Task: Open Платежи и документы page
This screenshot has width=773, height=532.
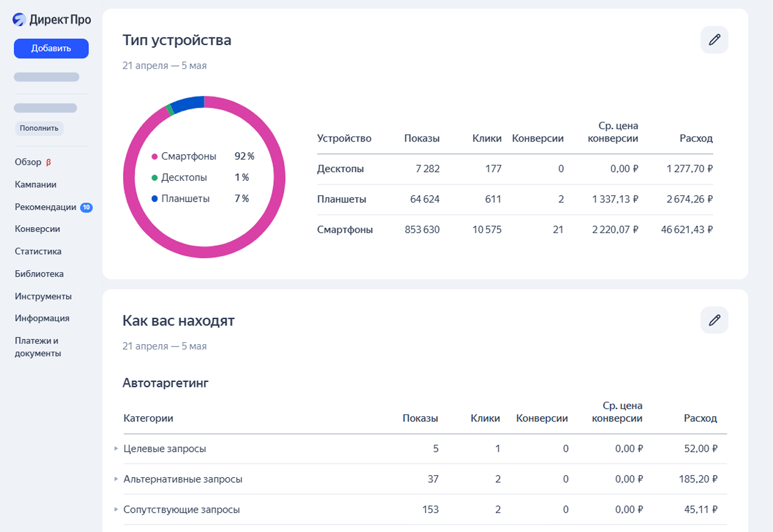Action: click(x=37, y=347)
